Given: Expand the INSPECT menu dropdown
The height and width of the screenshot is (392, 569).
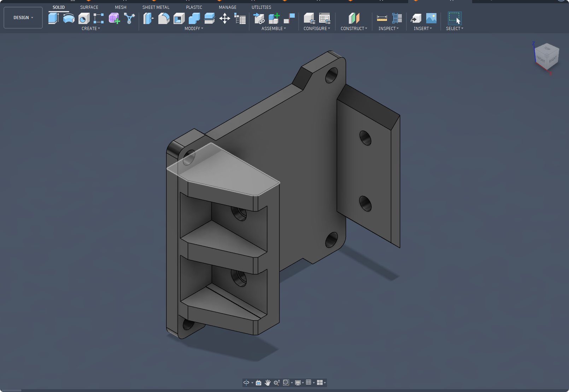Looking at the screenshot, I should tap(389, 29).
